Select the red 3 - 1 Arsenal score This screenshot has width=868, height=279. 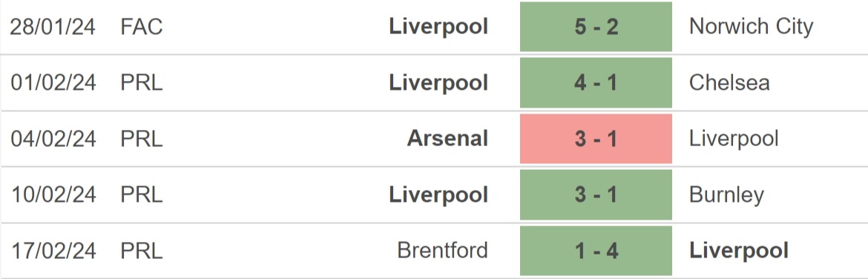point(596,139)
